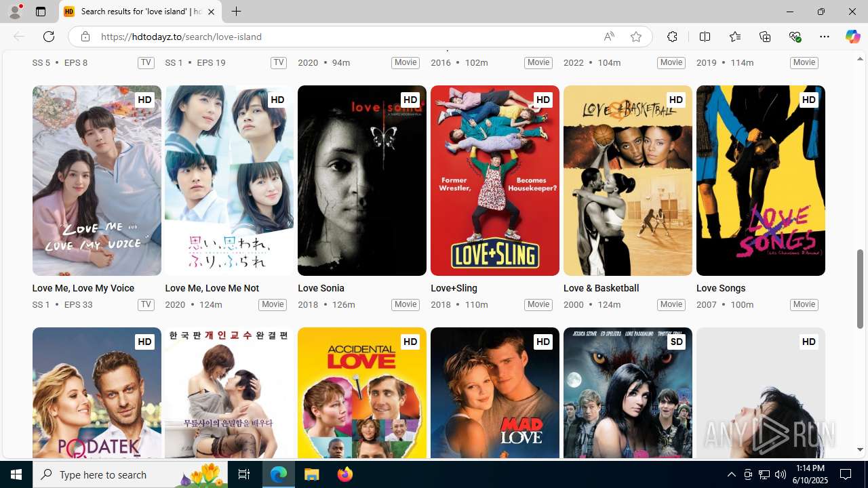The width and height of the screenshot is (868, 488).
Task: Open File Explorer from the taskbar
Action: pyautogui.click(x=312, y=474)
